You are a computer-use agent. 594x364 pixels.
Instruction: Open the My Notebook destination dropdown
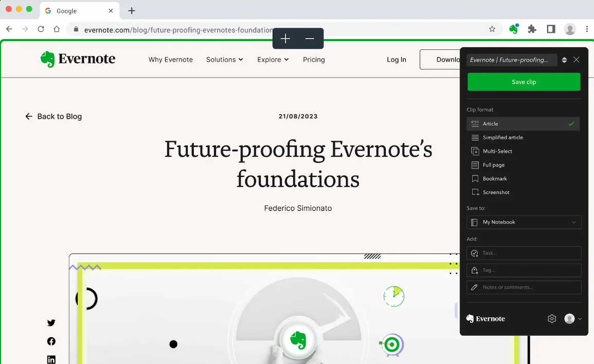(x=524, y=222)
